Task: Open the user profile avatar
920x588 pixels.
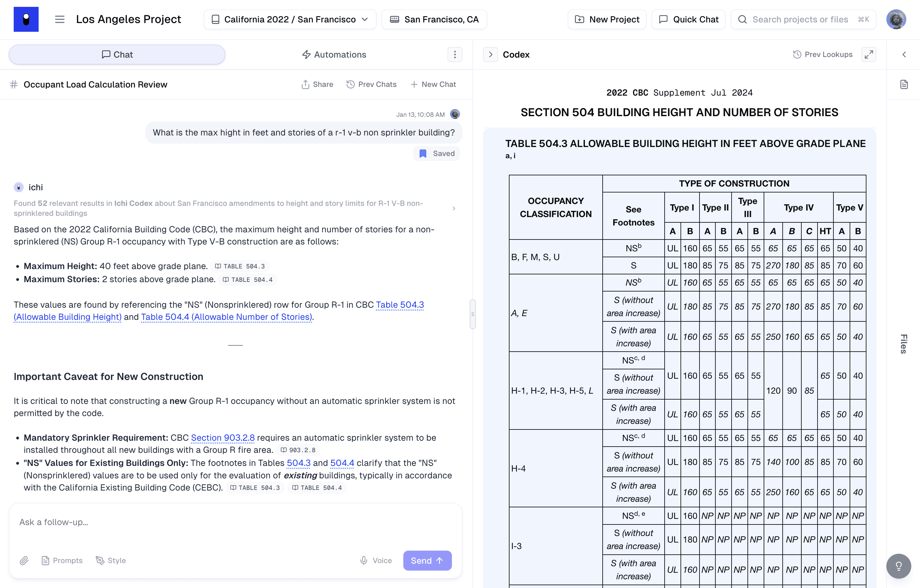Action: coord(896,19)
